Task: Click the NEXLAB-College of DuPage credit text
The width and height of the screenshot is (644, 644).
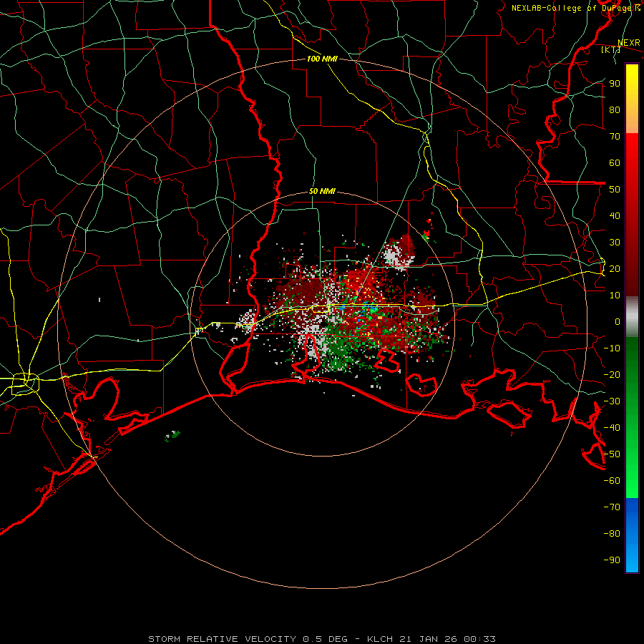Action: pos(575,8)
